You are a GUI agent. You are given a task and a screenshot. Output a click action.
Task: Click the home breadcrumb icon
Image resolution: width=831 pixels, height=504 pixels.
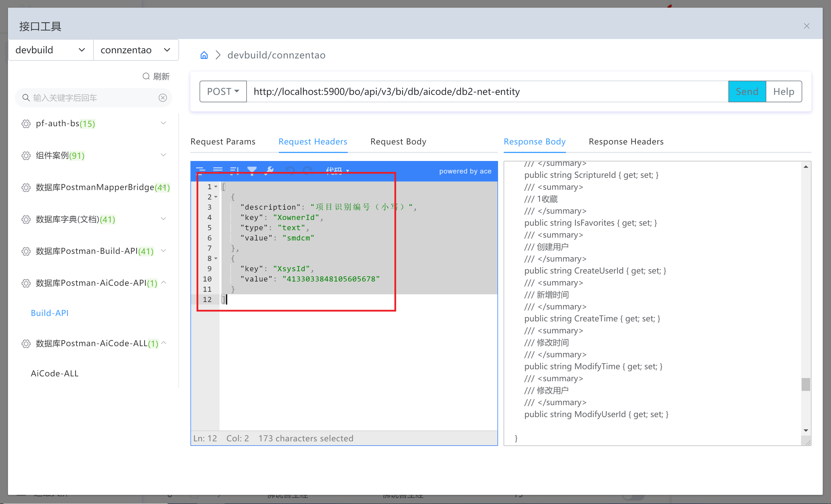(204, 55)
